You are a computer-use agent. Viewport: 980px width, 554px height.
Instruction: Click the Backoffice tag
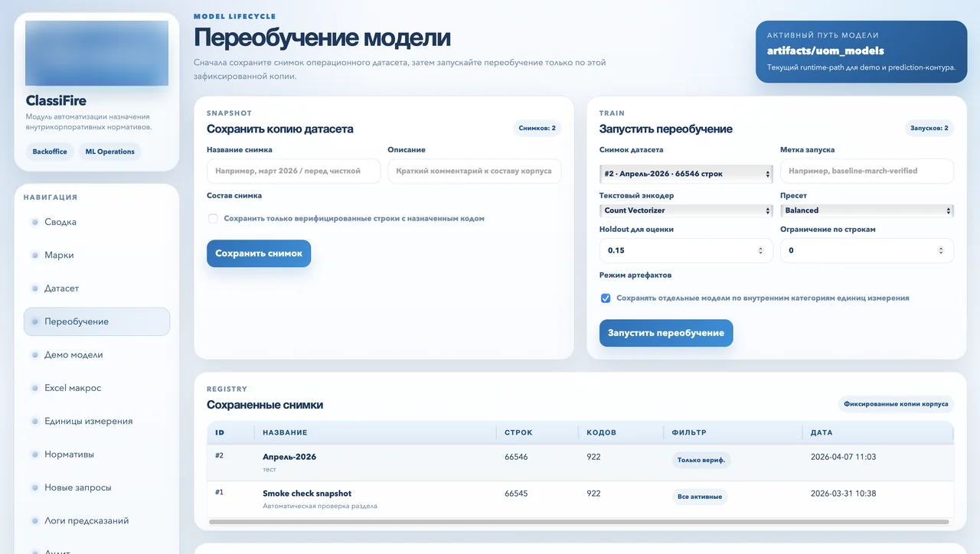click(x=50, y=152)
